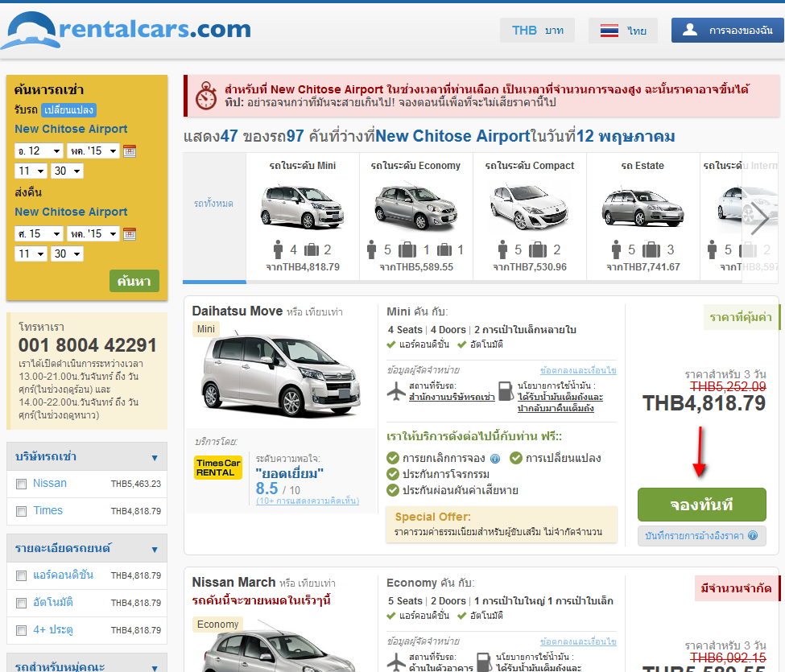This screenshot has width=785, height=672.
Task: Click the phone number 001 8004 42291
Action: [x=88, y=345]
